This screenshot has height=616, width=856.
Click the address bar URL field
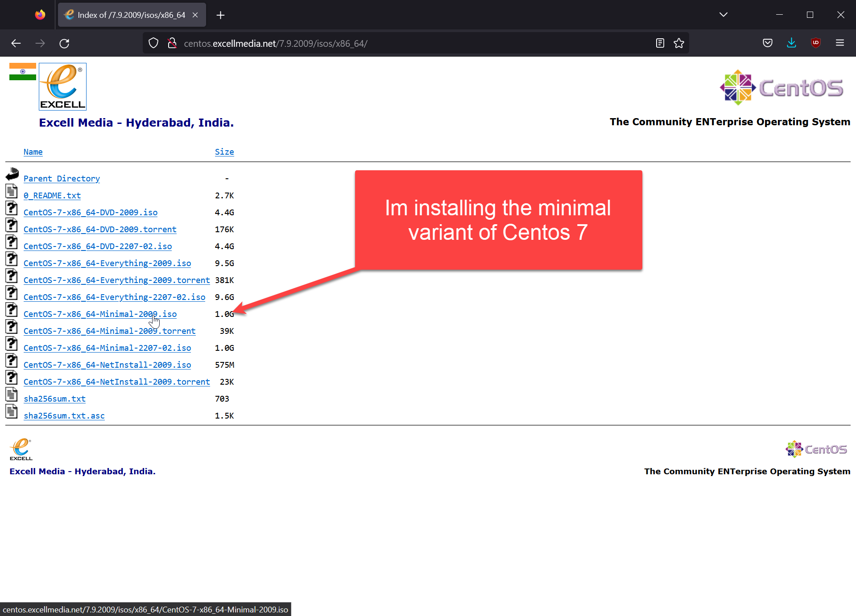pos(401,43)
